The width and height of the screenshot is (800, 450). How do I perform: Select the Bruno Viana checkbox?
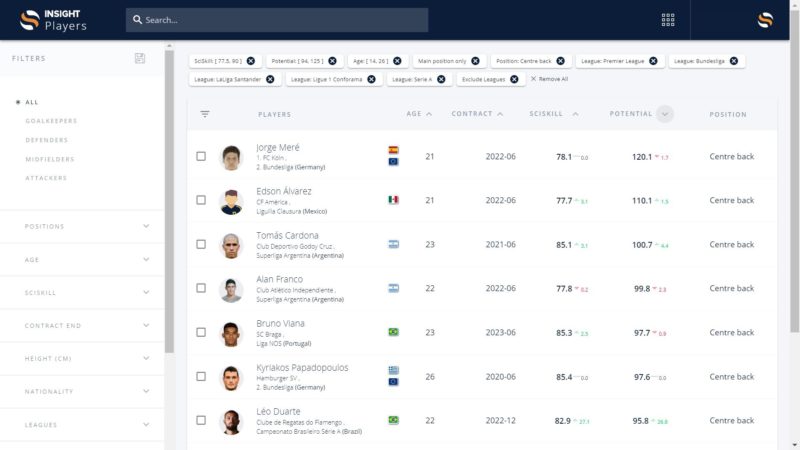coord(201,332)
